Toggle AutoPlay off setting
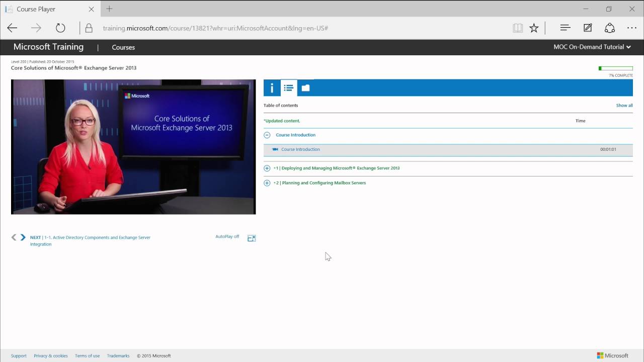The image size is (644, 362). (x=227, y=236)
